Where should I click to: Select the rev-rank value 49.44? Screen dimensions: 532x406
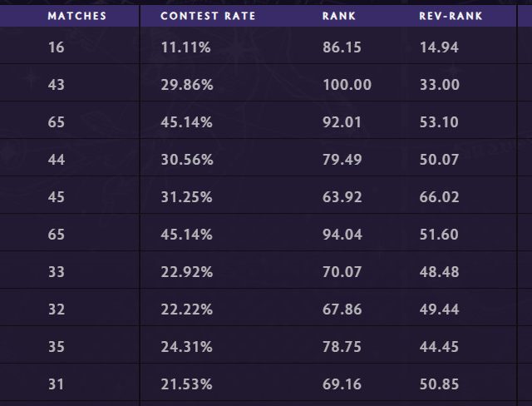(440, 309)
